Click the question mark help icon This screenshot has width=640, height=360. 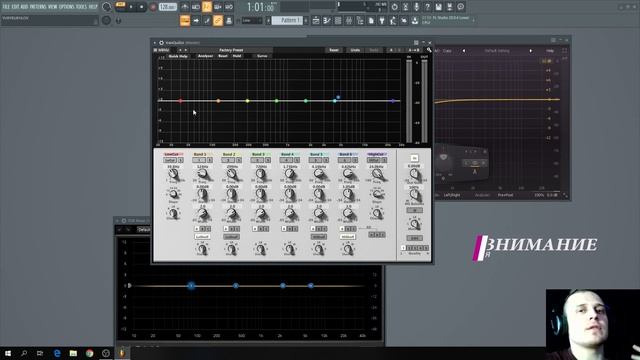pyautogui.click(x=427, y=7)
